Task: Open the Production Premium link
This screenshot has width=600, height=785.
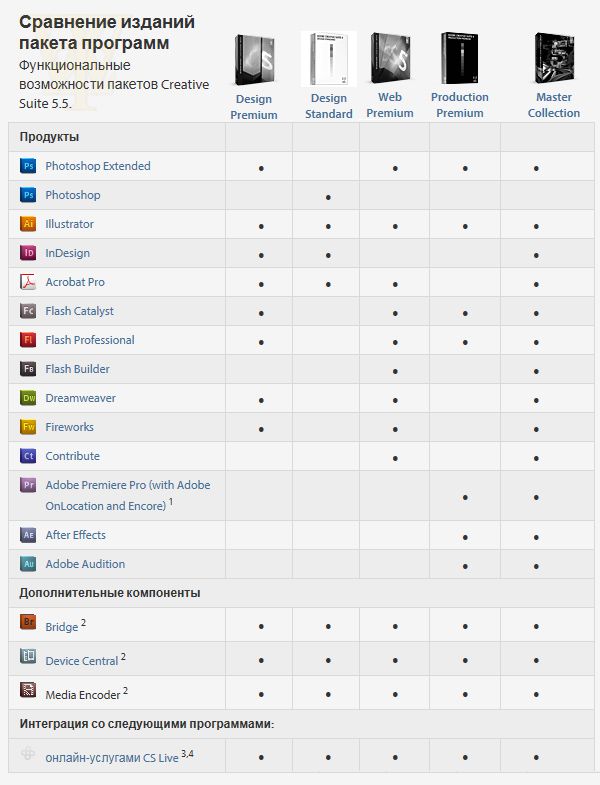Action: 460,105
